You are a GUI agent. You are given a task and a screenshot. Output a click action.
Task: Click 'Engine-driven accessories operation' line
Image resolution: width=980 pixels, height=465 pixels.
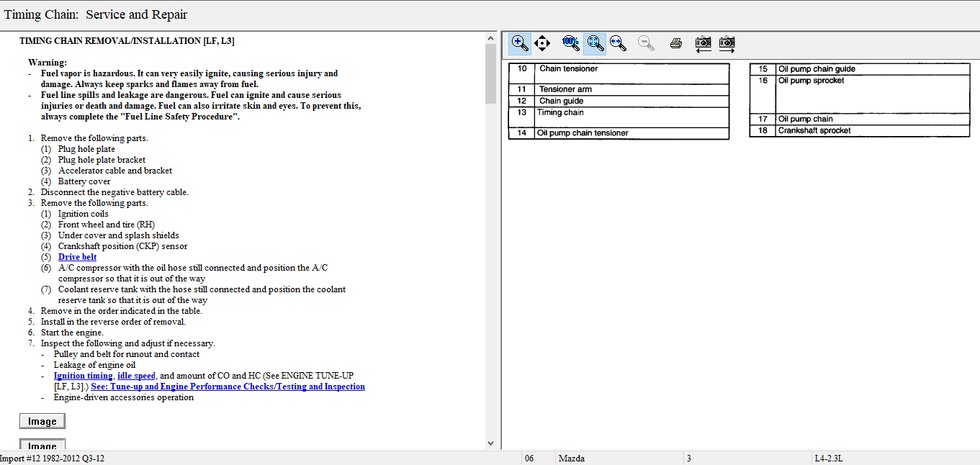(x=124, y=397)
